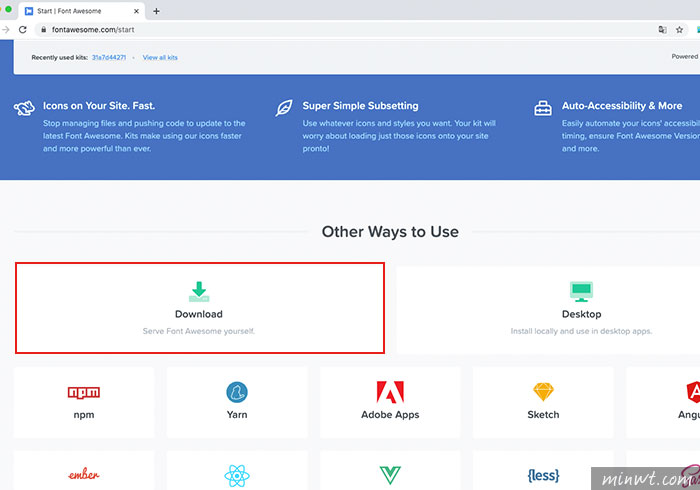Click the Super Simple Subsetting heading
This screenshot has height=490, width=700.
[360, 106]
